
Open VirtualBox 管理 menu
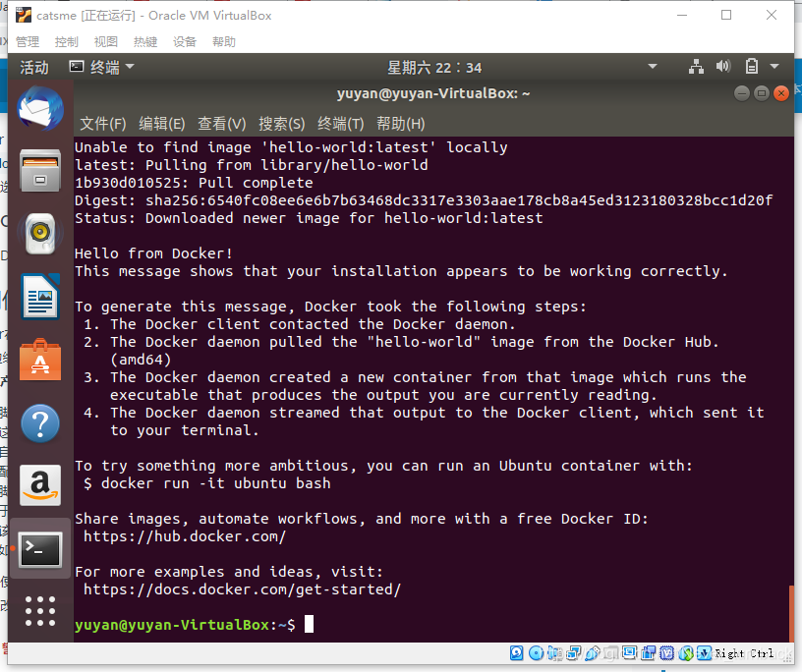(28, 41)
